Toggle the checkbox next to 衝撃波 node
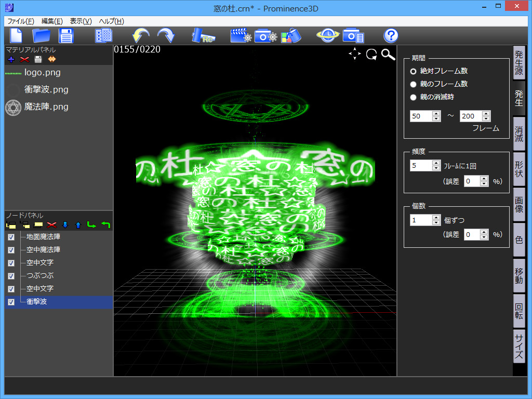532x399 pixels. tap(11, 302)
